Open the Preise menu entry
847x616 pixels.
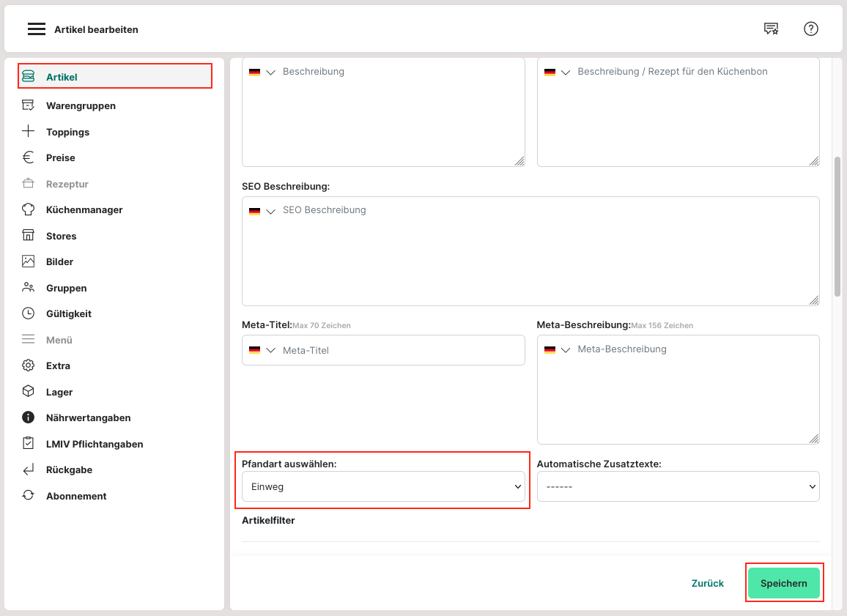coord(60,157)
